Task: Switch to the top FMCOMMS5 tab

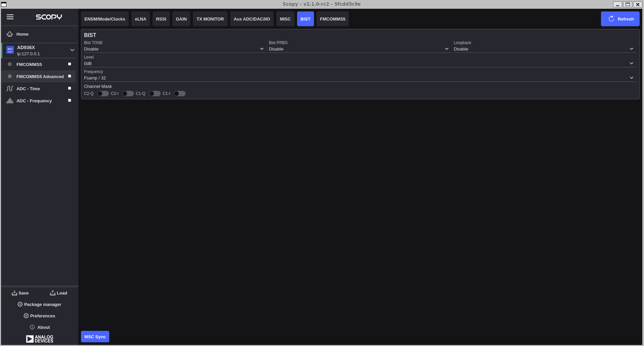Action: point(333,19)
